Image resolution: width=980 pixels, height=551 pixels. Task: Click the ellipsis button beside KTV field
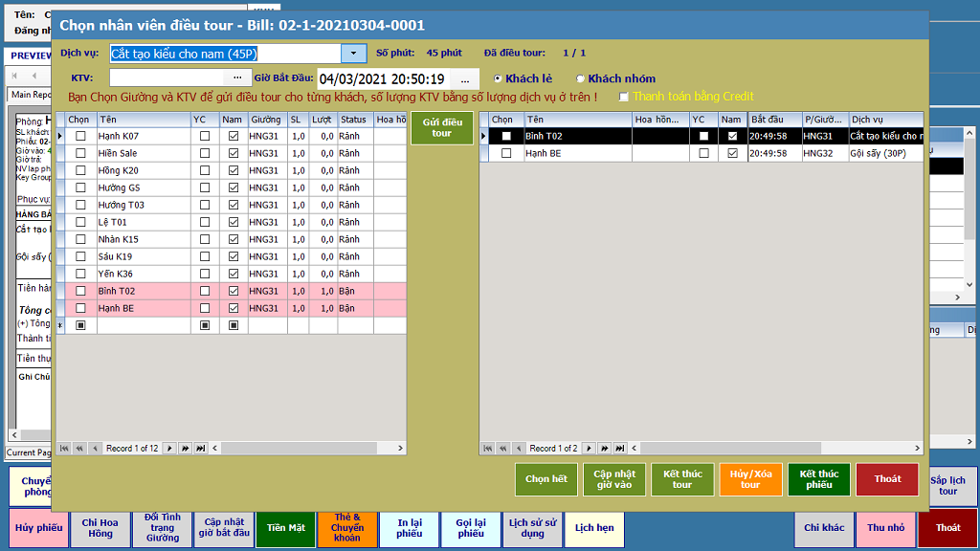point(237,78)
